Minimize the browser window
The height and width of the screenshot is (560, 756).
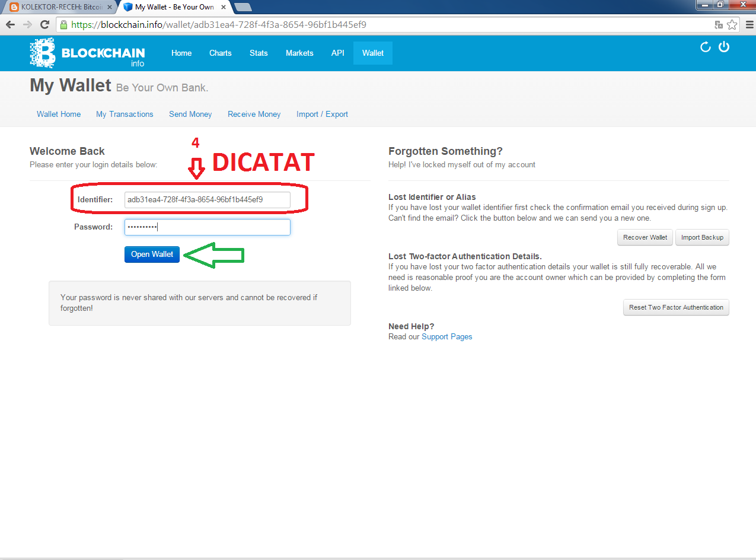point(704,5)
